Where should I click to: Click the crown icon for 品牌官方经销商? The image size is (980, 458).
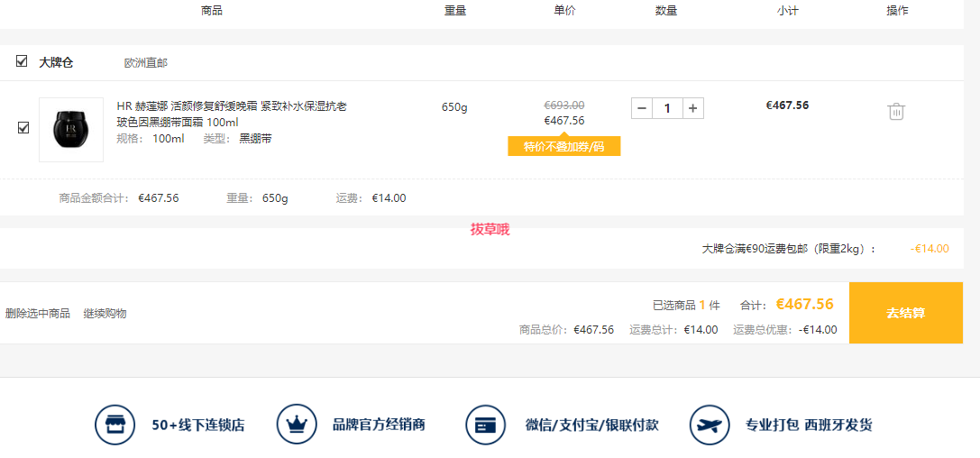click(297, 425)
